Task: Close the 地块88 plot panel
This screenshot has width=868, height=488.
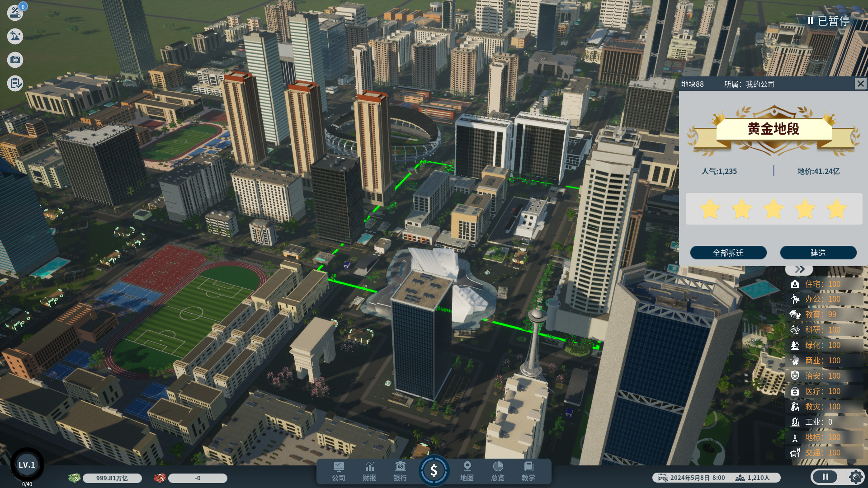Action: pyautogui.click(x=860, y=84)
